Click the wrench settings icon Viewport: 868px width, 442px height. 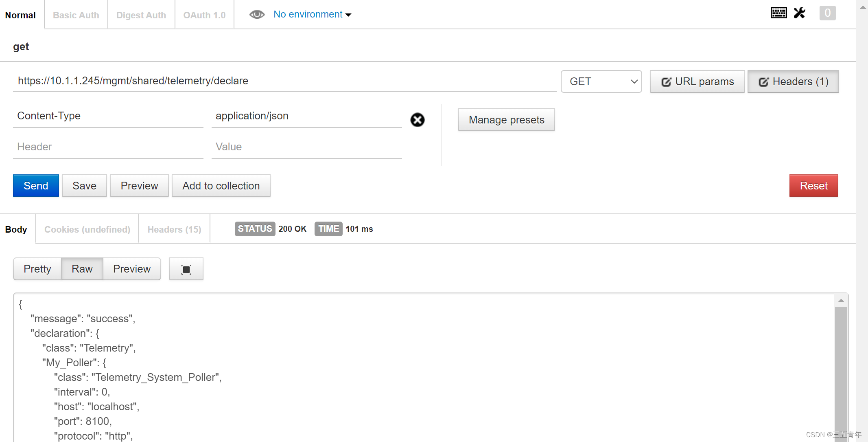800,13
